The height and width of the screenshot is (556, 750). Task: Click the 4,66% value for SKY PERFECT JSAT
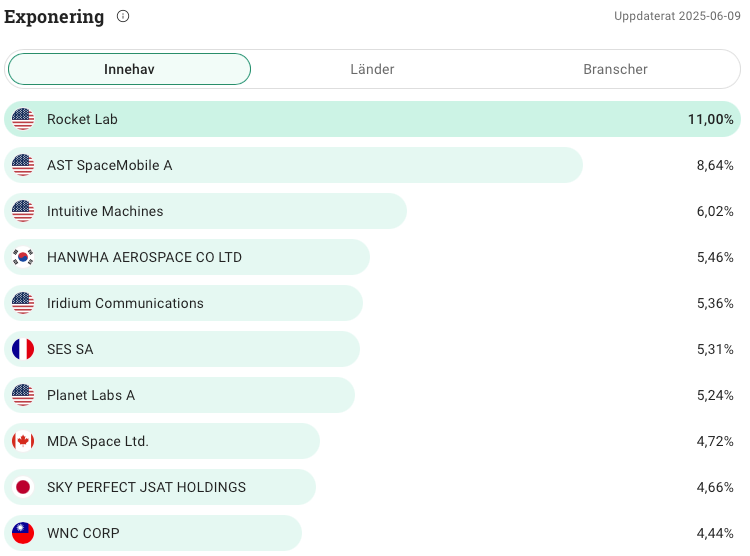(x=715, y=487)
